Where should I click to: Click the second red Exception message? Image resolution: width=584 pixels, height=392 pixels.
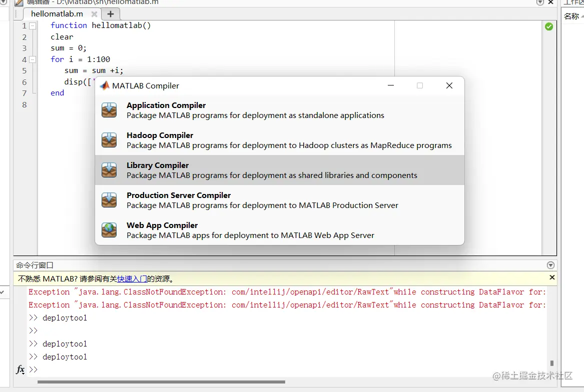[287, 305]
